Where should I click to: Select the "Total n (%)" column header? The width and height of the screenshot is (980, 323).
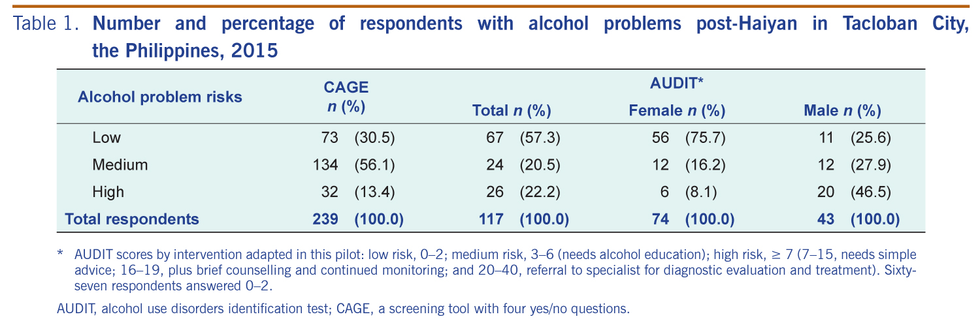512,111
